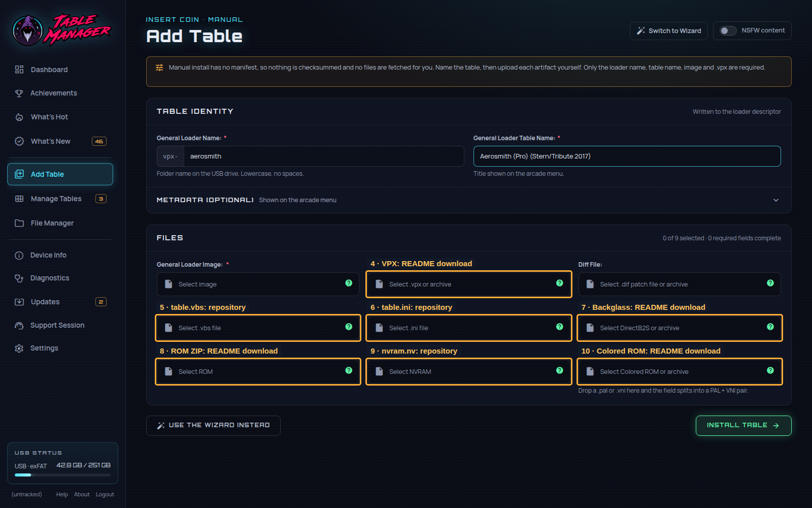Click help icon for Select NVRAM field
Image resolution: width=812 pixels, height=508 pixels.
pos(559,370)
